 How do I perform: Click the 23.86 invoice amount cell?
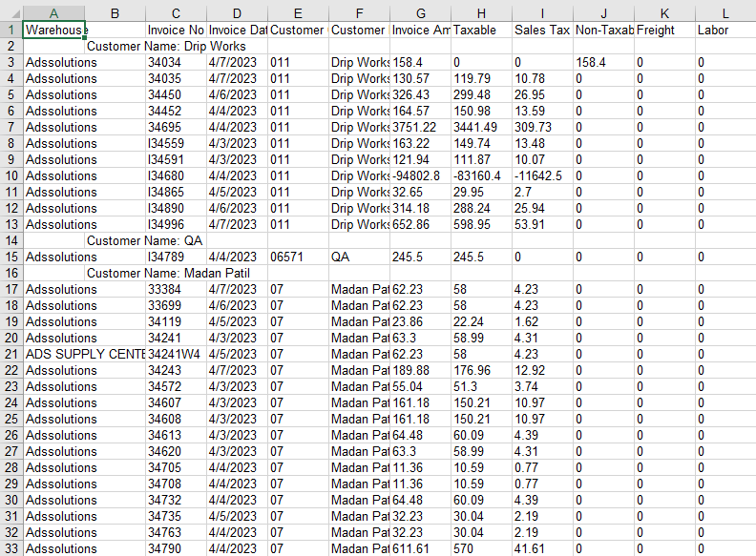tap(420, 321)
